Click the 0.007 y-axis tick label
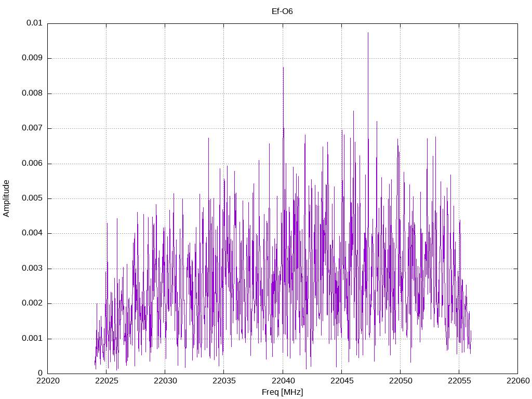Viewport: 532px width, 399px height. [32, 128]
